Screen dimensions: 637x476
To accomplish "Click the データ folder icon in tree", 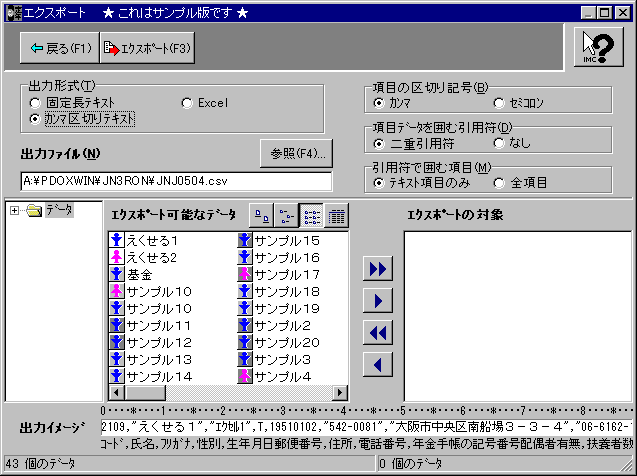I will [34, 210].
